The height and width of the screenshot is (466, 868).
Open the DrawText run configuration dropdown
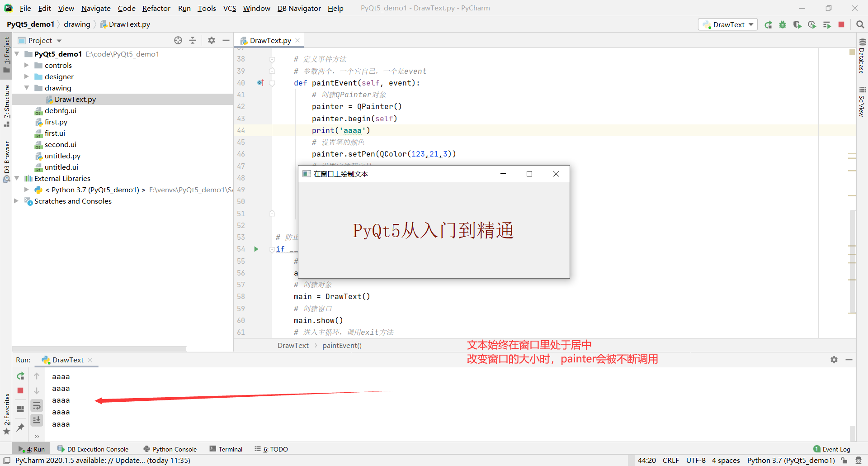[728, 25]
